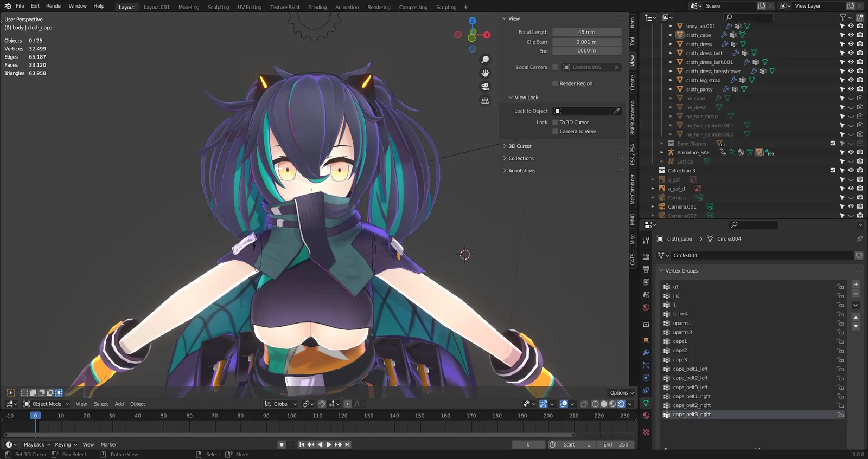Screen dimensions: 868x459
Task: Open the Render properties tab icon
Action: click(x=646, y=256)
